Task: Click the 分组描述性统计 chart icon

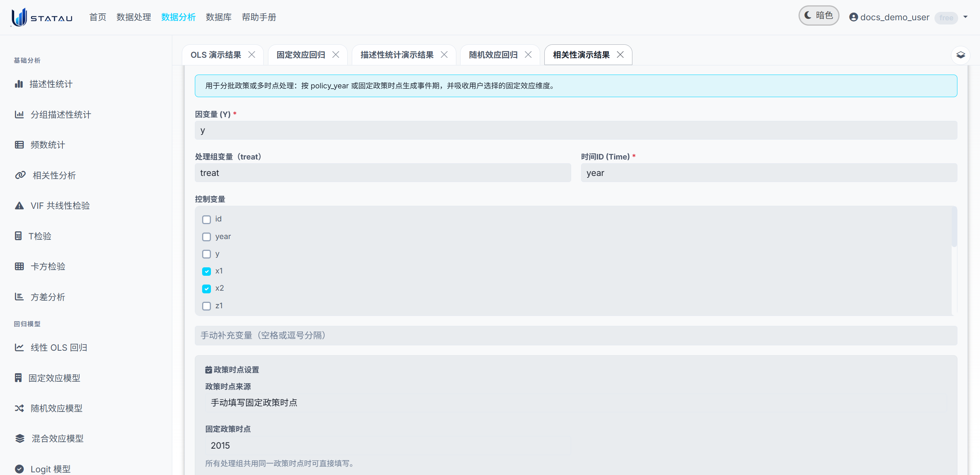Action: (x=19, y=114)
